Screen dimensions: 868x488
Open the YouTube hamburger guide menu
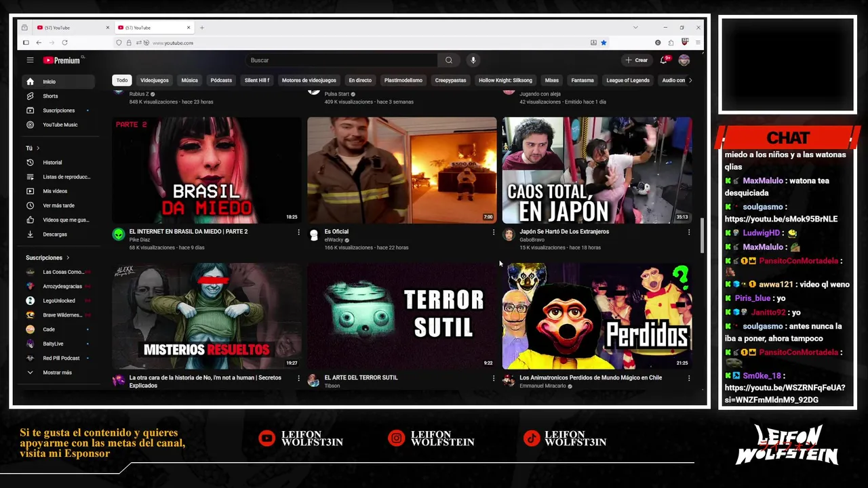30,60
